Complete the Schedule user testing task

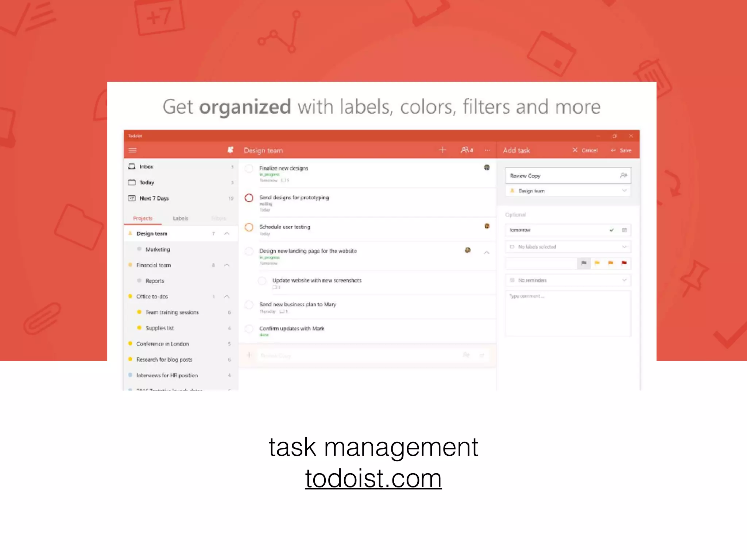[x=249, y=227]
